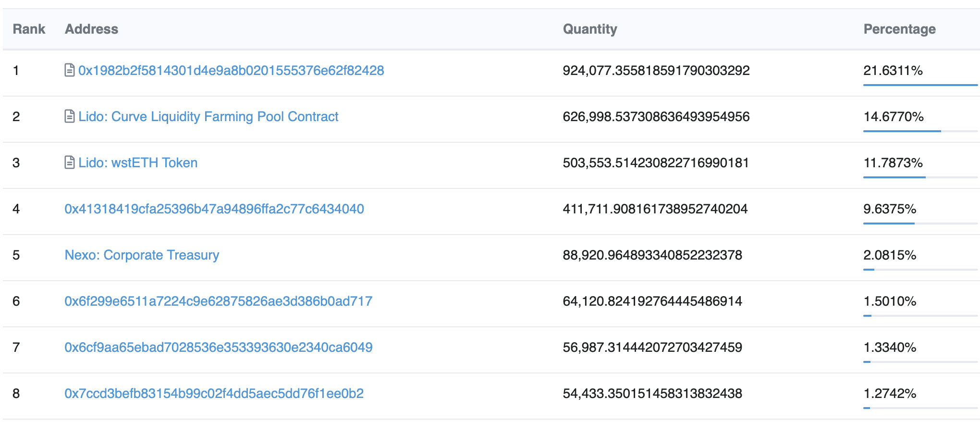Select quantity value 924,077.355818591790303292
Screen dimensions: 980x422
pyautogui.click(x=656, y=71)
